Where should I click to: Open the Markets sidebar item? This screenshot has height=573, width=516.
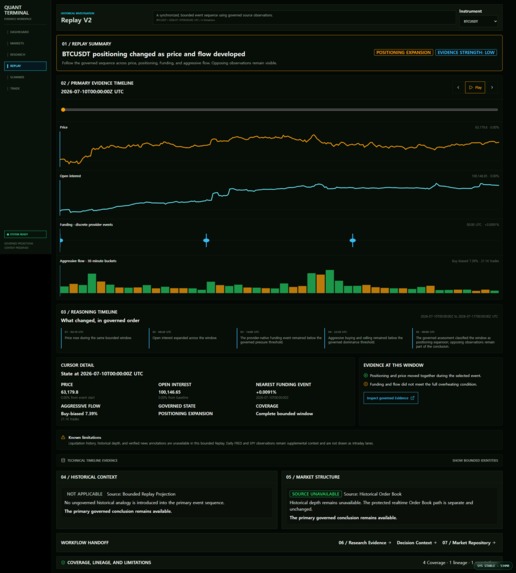pos(25,43)
